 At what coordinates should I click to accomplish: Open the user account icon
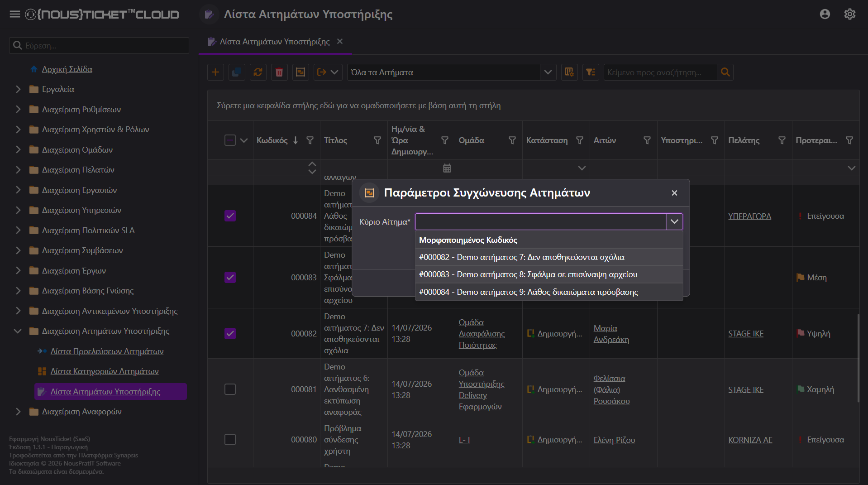pyautogui.click(x=825, y=14)
